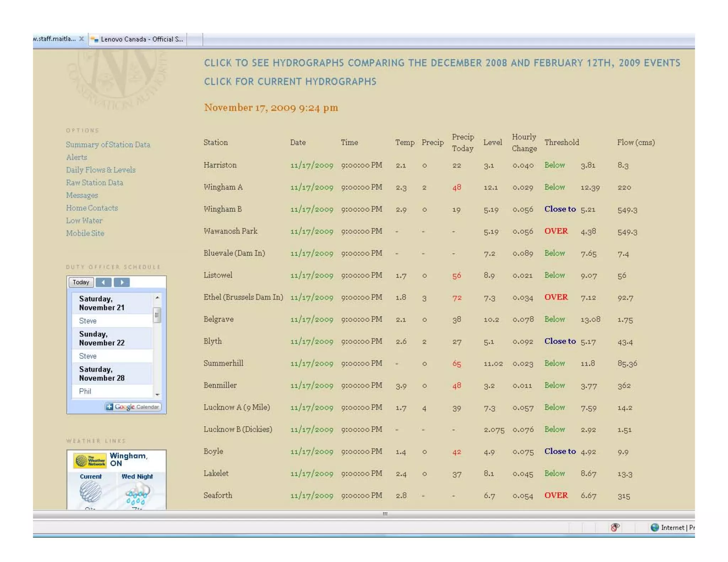Click the security shield status bar icon
This screenshot has height=562, width=728.
point(615,527)
